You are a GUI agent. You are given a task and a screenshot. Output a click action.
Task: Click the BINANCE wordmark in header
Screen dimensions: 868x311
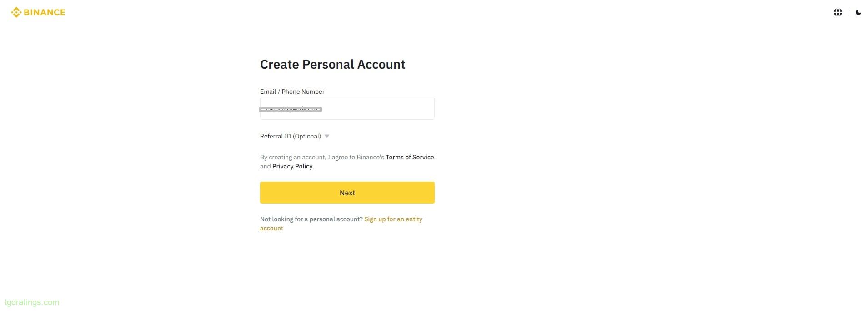tap(45, 12)
